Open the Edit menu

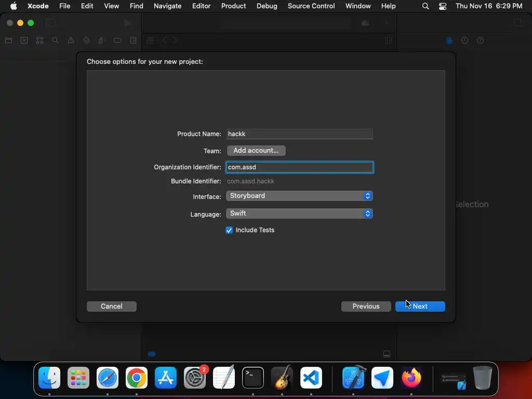click(87, 6)
